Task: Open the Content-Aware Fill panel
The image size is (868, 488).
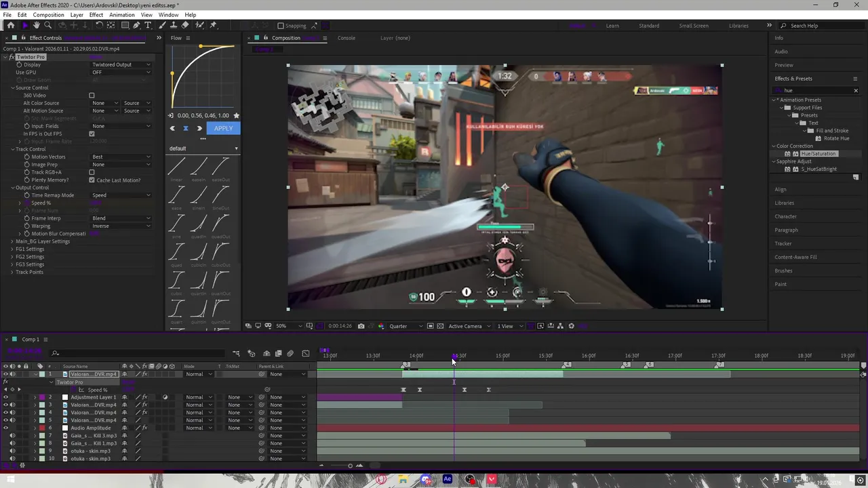Action: pos(795,257)
